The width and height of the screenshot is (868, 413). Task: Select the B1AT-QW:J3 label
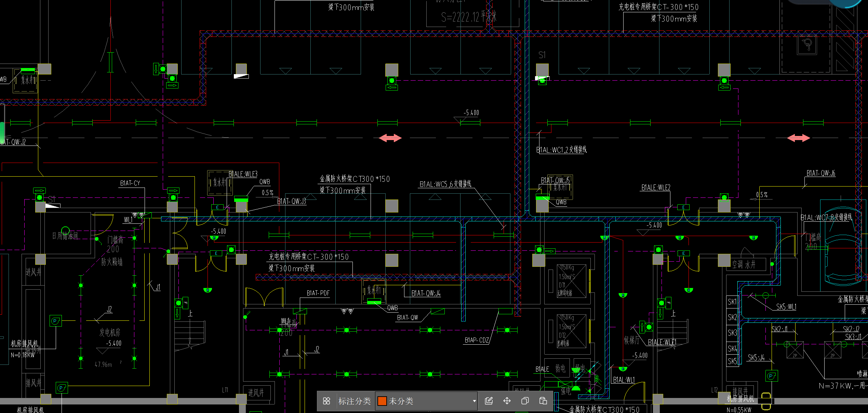(292, 201)
